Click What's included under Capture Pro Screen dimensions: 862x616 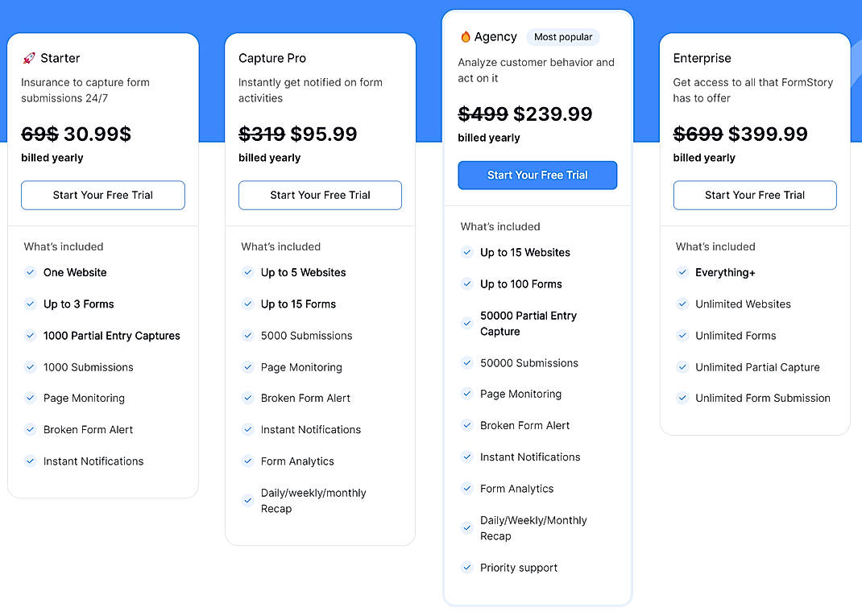coord(280,246)
